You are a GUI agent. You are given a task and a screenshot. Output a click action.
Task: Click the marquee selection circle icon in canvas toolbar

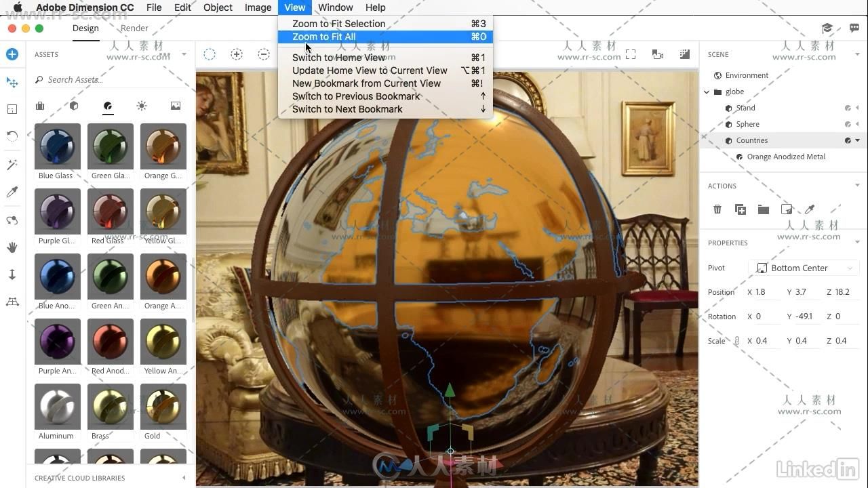210,54
